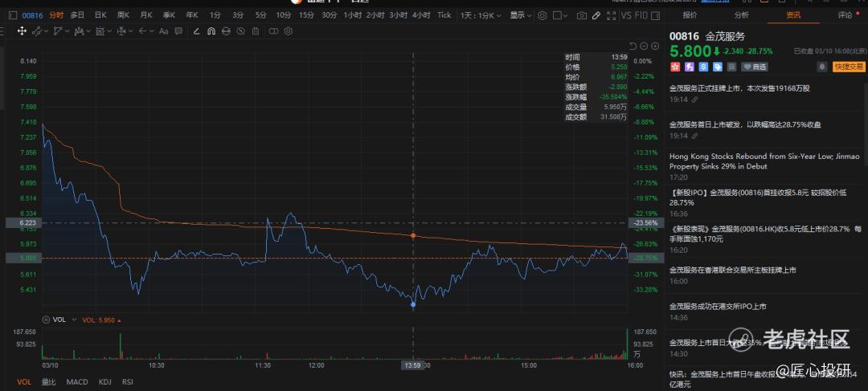
Task: Click the gray notes badge icon
Action: tap(732, 67)
